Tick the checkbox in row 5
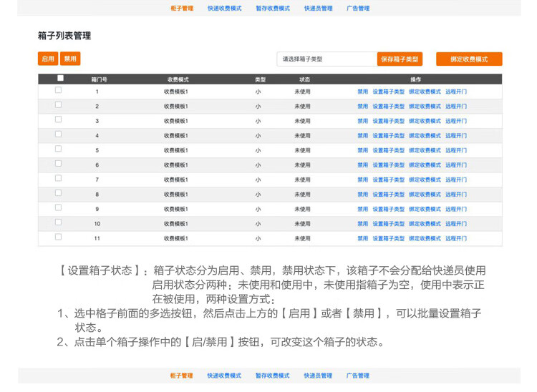 (59, 149)
